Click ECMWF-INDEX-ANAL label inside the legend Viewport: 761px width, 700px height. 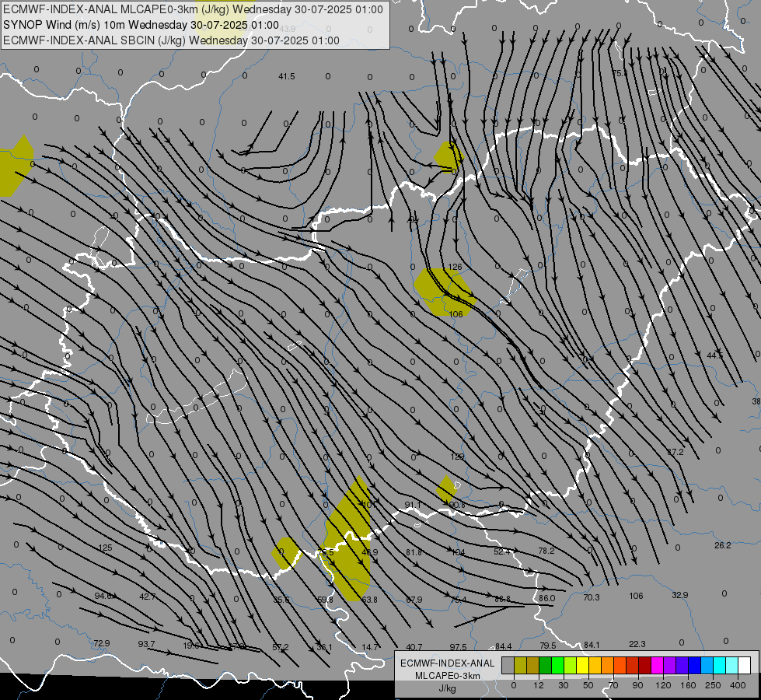click(x=448, y=663)
